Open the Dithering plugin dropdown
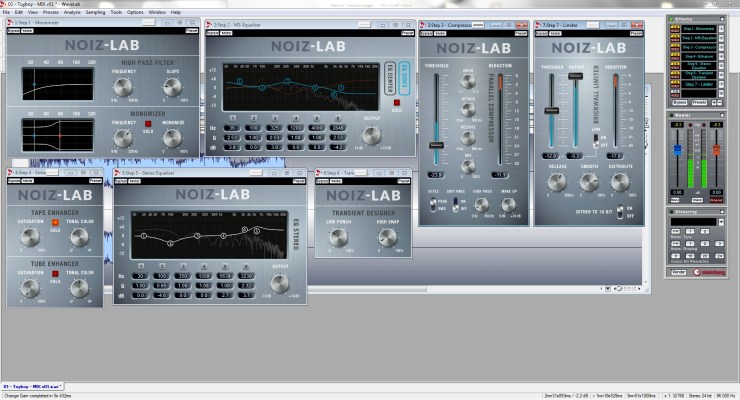This screenshot has height=400, width=740. click(721, 222)
